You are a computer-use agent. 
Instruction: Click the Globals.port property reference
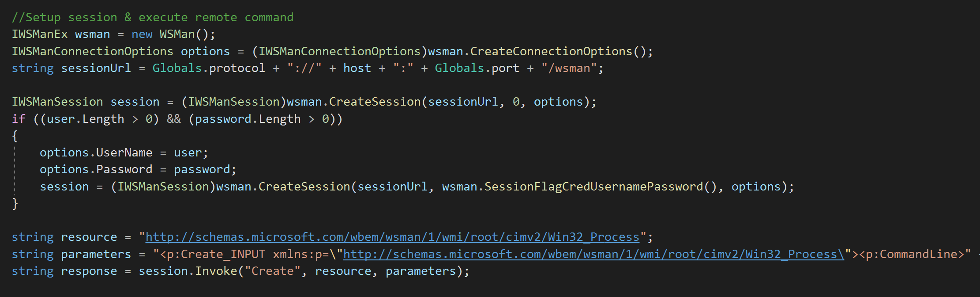[x=477, y=69]
